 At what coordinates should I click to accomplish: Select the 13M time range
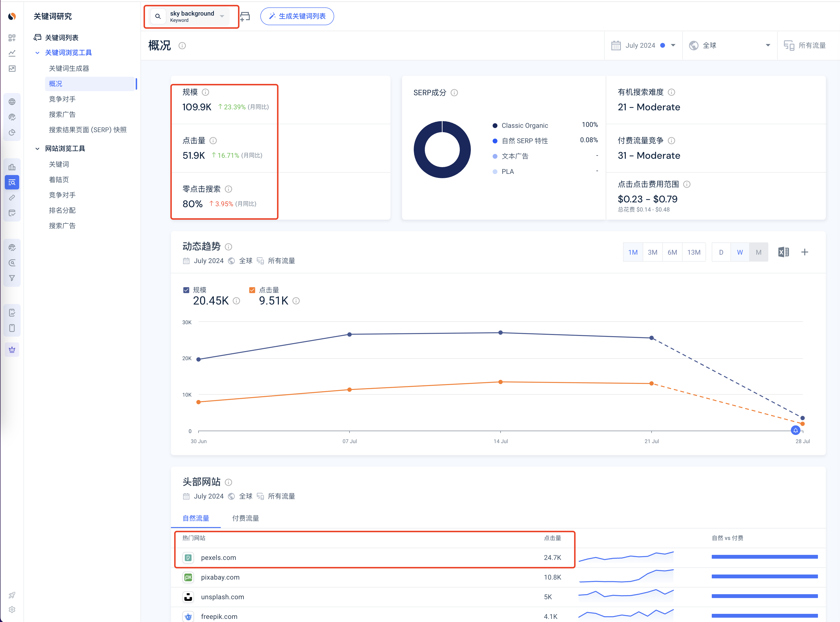tap(694, 252)
